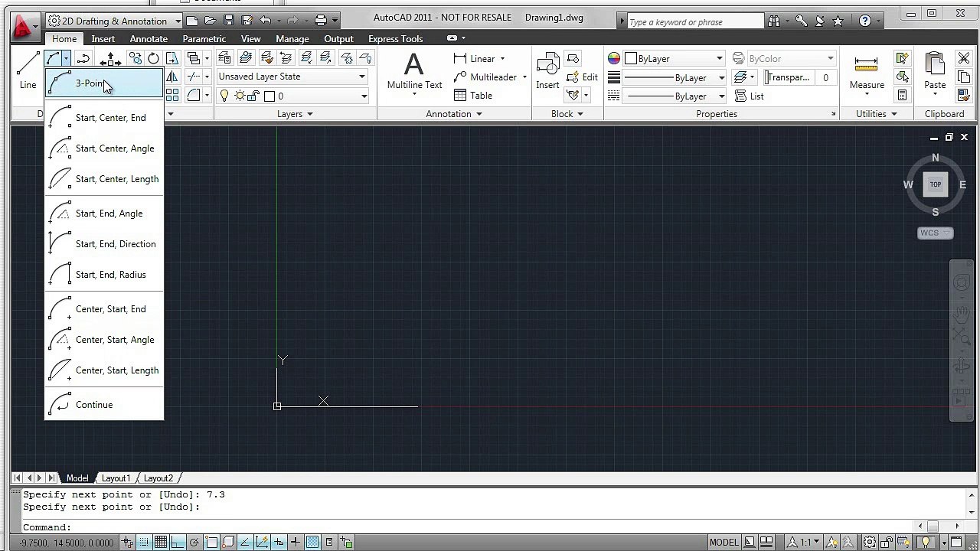980x551 pixels.
Task: Click the Color wheel object color icon
Action: pos(614,58)
